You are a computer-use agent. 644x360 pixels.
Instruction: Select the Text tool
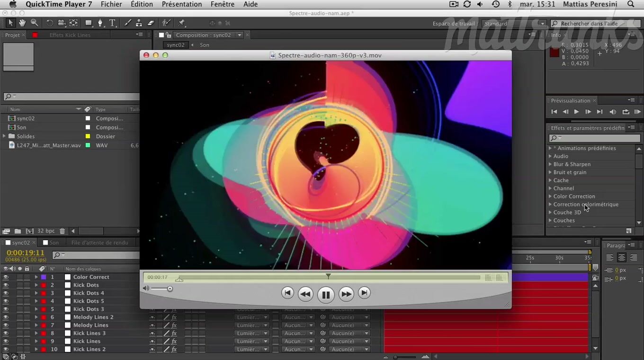(113, 23)
